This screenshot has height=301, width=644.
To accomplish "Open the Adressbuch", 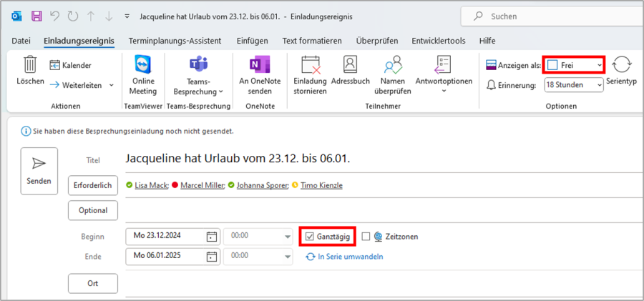I will pyautogui.click(x=351, y=71).
